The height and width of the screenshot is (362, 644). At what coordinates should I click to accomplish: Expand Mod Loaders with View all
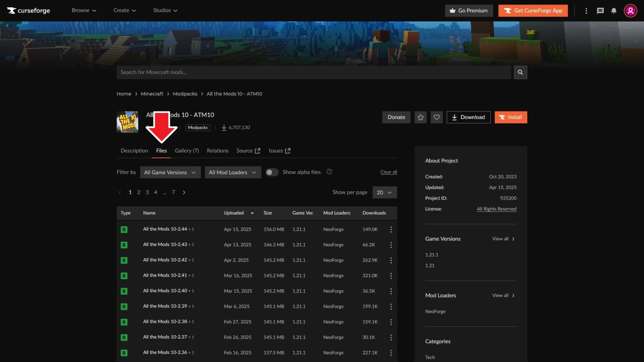point(503,295)
